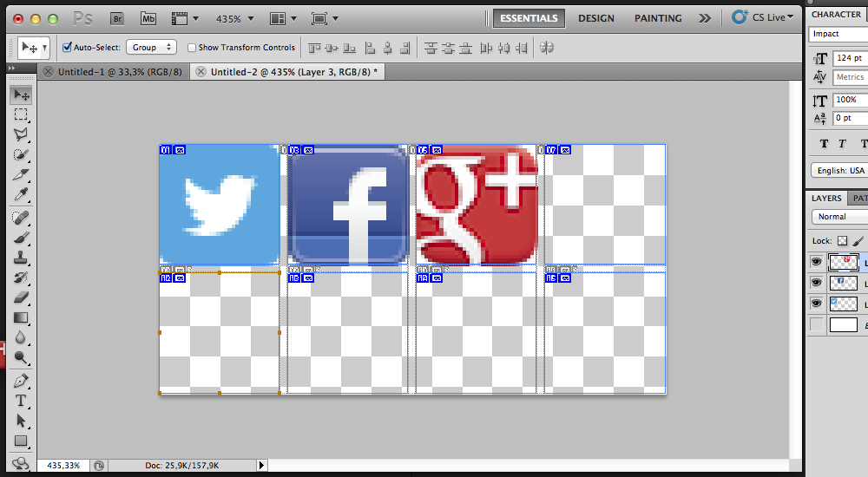The image size is (868, 477).
Task: Uncheck the Auto-Select checkbox
Action: point(68,48)
